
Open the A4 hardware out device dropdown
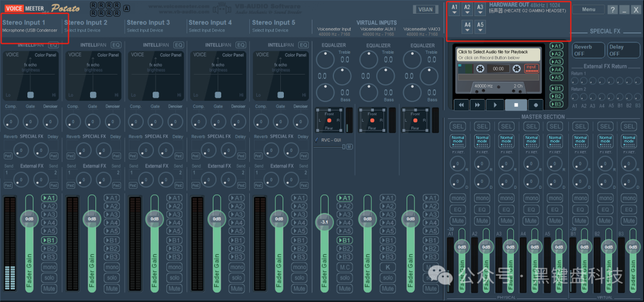467,27
